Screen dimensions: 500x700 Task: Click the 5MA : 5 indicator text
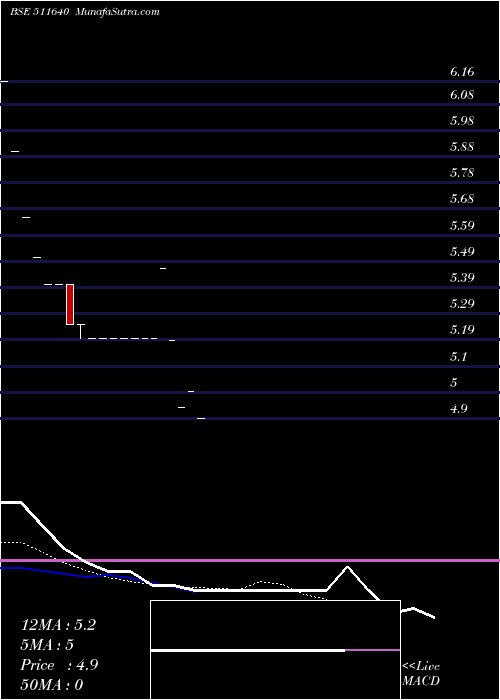(x=47, y=645)
